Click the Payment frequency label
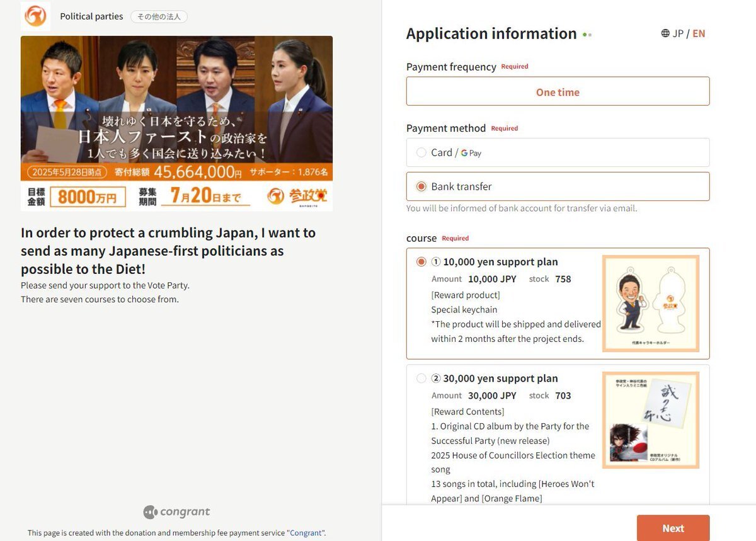The width and height of the screenshot is (756, 541). click(x=451, y=67)
